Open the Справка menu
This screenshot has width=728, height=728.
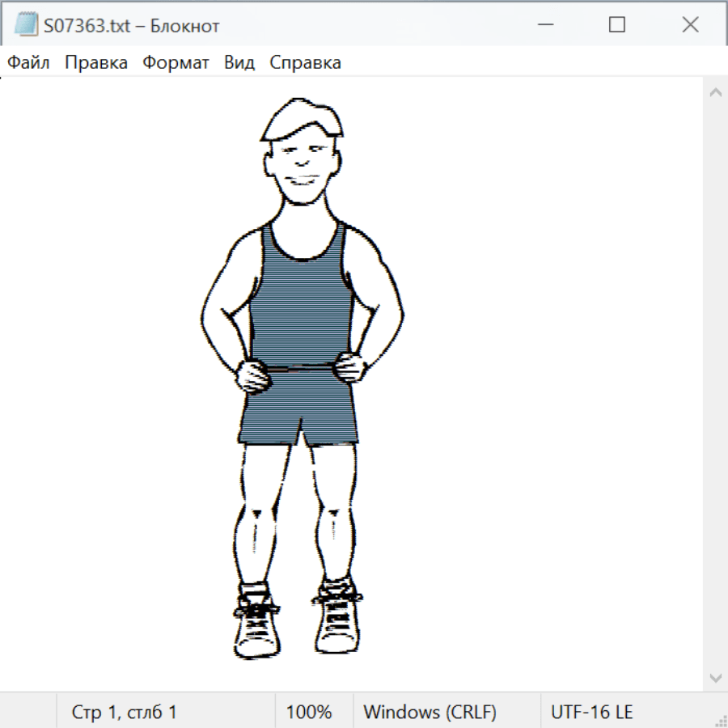point(305,63)
